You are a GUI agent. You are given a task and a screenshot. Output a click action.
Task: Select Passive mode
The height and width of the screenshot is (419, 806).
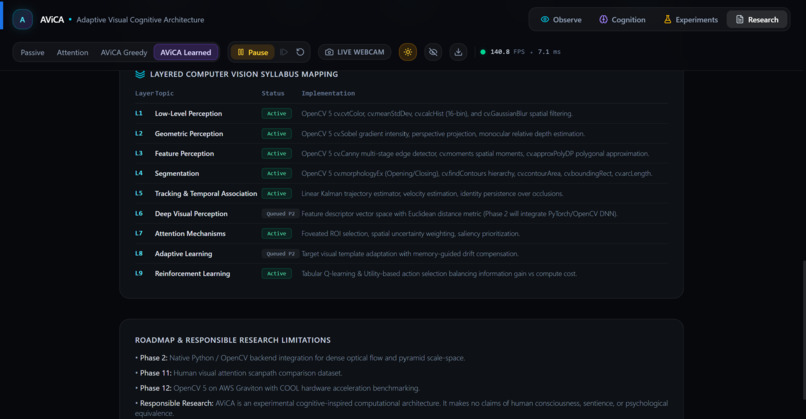(32, 52)
